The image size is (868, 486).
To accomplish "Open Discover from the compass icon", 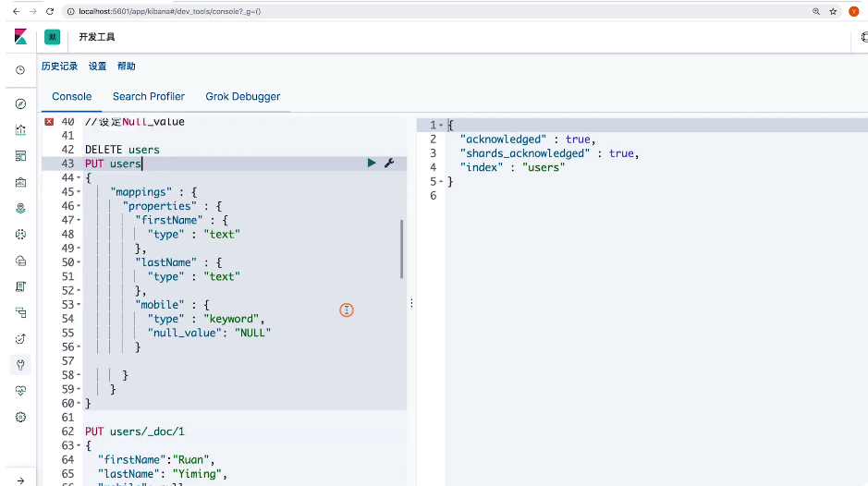I will 20,103.
